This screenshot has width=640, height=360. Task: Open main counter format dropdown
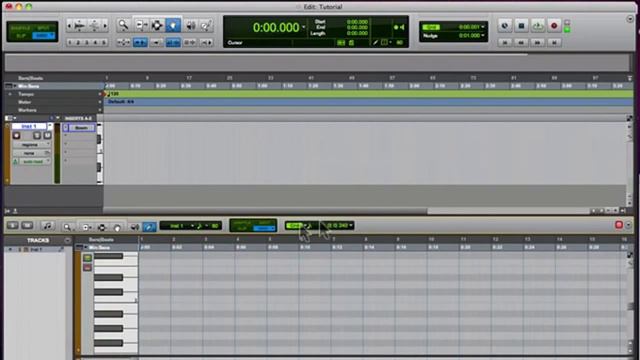click(x=303, y=27)
